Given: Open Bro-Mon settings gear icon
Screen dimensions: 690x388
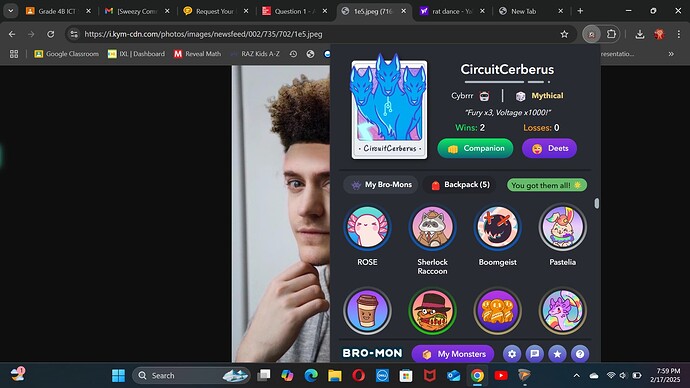Looking at the screenshot, I should click(x=512, y=354).
